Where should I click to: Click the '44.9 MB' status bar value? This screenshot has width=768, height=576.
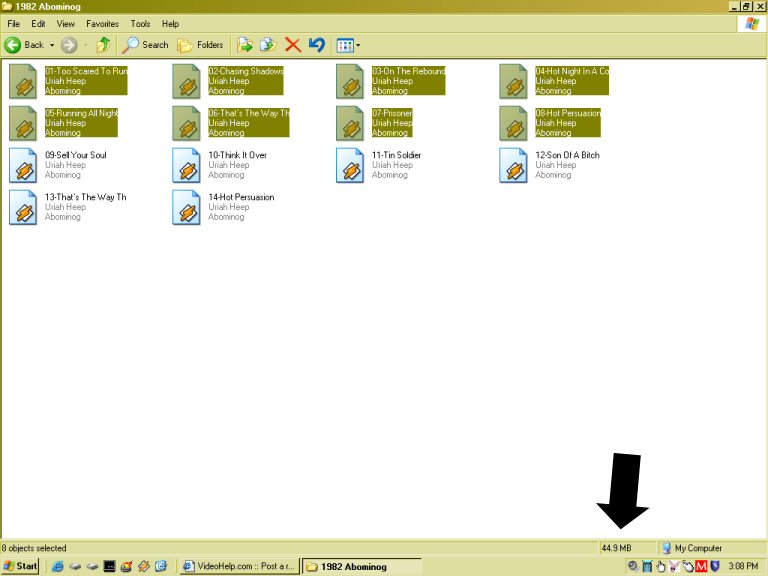[616, 548]
